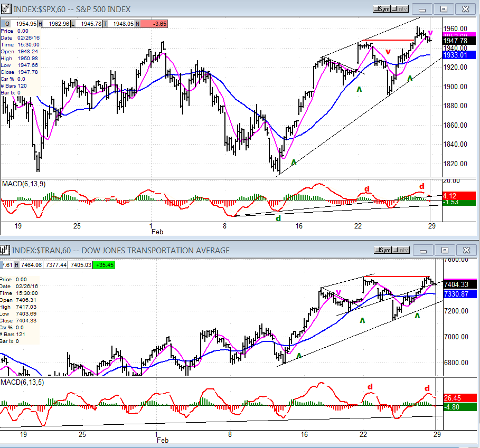Minimize the S&P 500 chart window
This screenshot has height=448, width=480.
tap(422, 9)
